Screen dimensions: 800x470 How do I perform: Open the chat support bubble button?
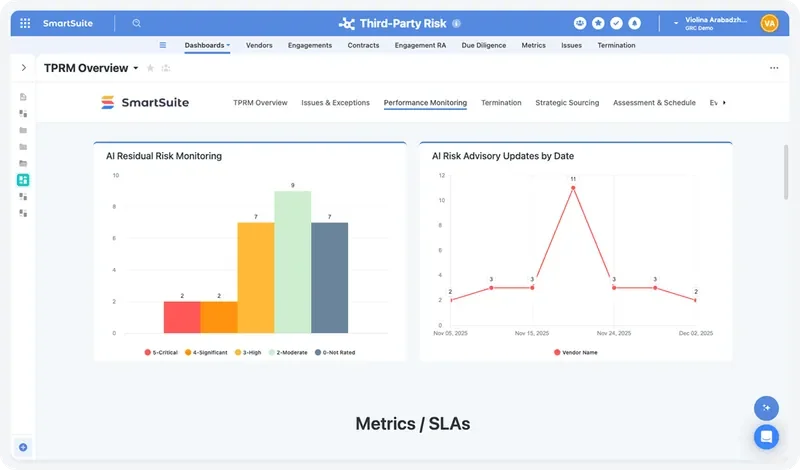pyautogui.click(x=766, y=437)
